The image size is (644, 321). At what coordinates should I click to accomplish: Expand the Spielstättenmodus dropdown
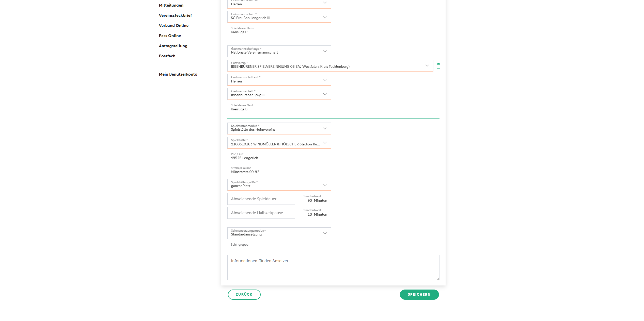click(279, 128)
